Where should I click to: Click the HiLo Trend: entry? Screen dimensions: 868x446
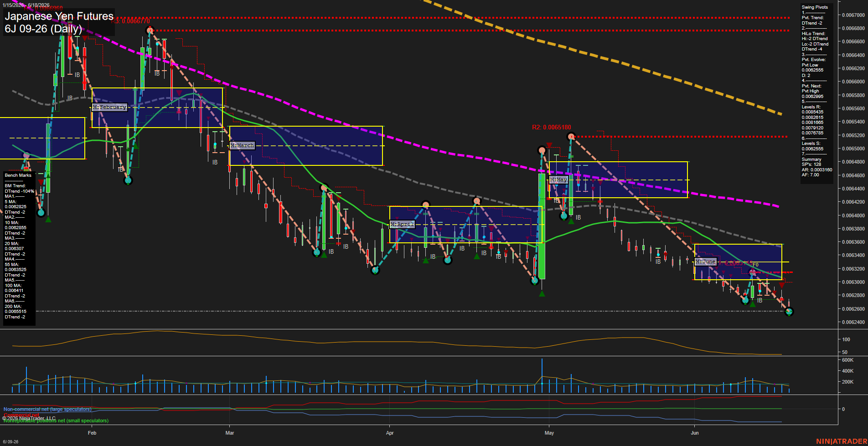[x=813, y=34]
